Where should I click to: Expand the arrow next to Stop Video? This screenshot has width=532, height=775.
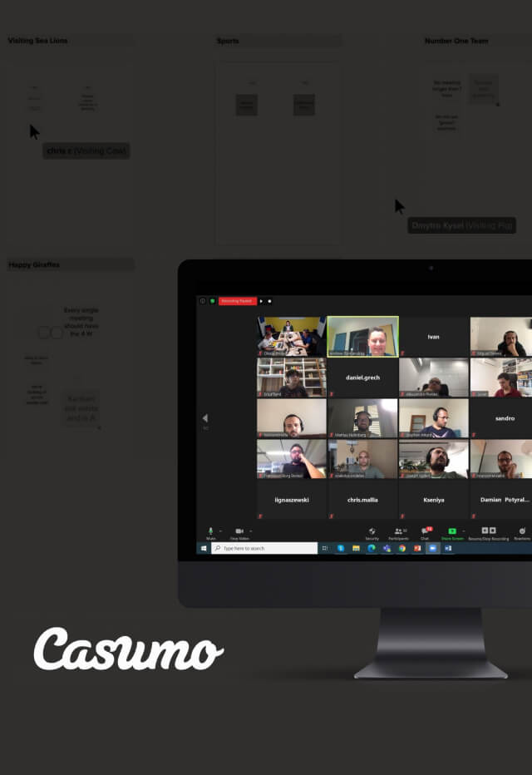[x=250, y=531]
